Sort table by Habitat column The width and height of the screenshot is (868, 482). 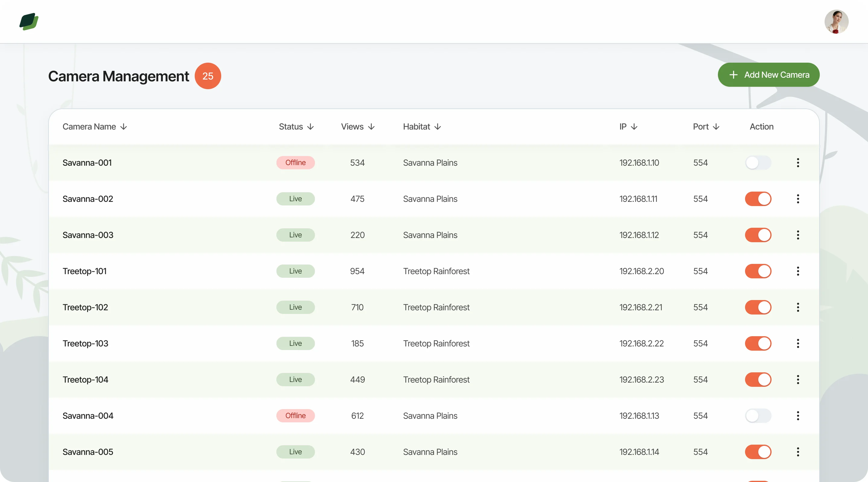tap(422, 127)
